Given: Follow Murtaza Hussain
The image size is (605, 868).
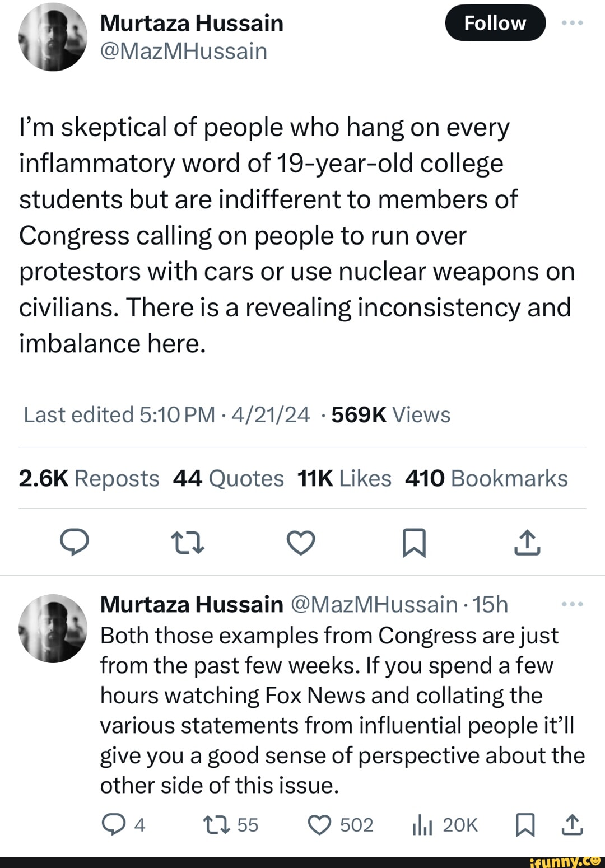Looking at the screenshot, I should [x=495, y=23].
